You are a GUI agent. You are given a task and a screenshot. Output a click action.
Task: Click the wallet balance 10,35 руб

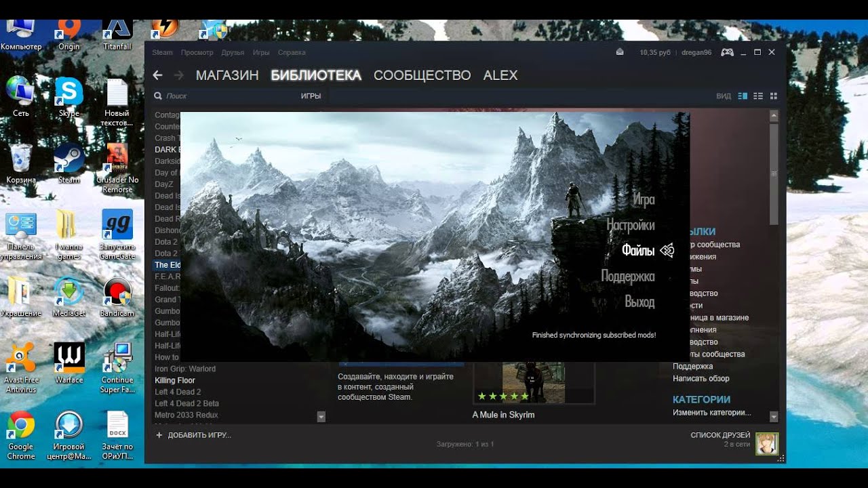click(x=654, y=52)
